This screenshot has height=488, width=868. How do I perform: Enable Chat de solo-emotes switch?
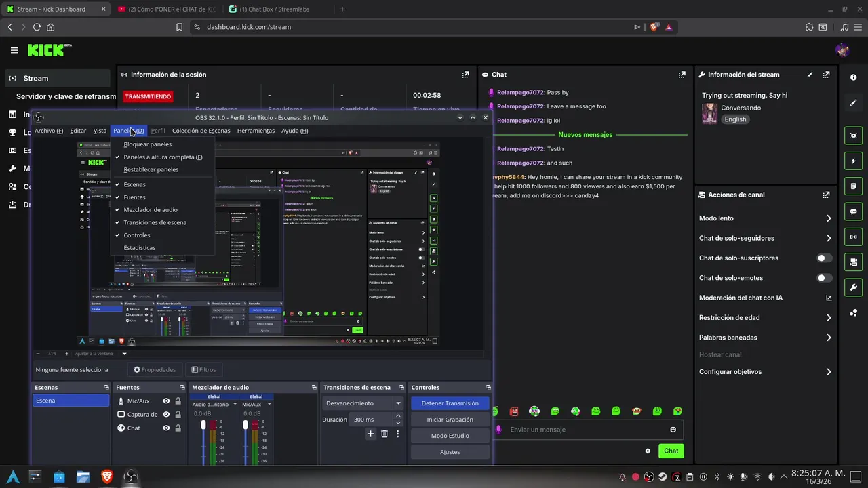pos(825,278)
